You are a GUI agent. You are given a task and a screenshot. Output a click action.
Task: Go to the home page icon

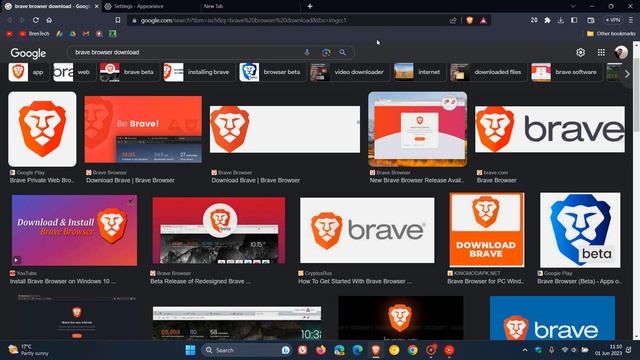(49, 20)
